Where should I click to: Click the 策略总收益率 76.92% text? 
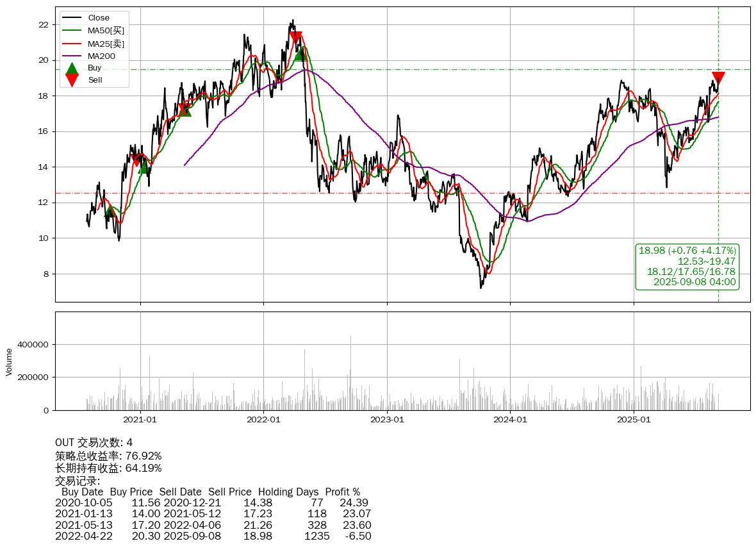(x=108, y=456)
